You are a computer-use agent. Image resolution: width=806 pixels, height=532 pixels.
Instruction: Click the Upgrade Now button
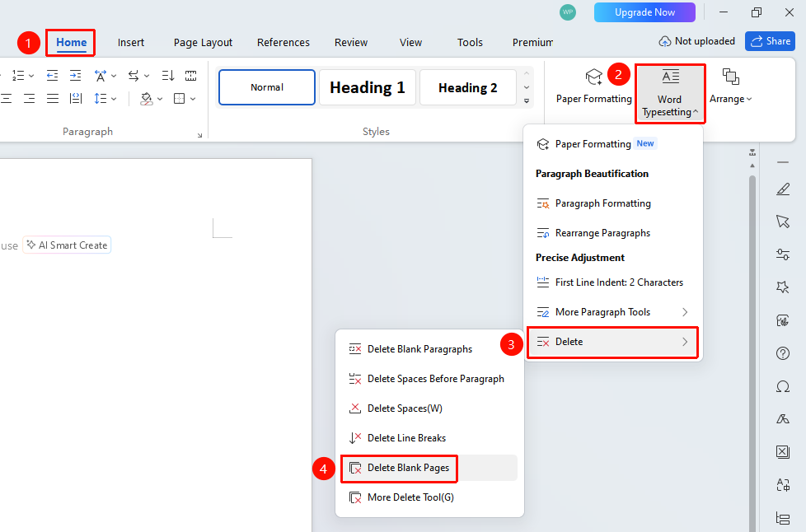(644, 12)
